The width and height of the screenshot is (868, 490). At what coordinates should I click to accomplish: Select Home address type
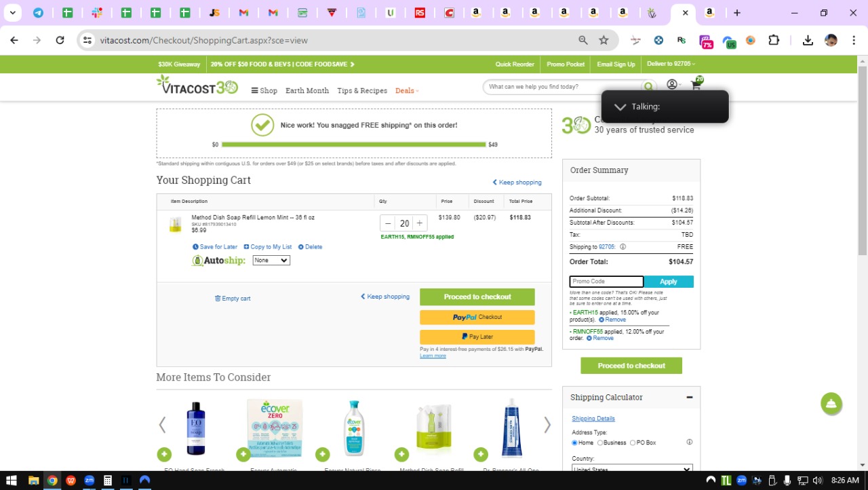click(574, 443)
